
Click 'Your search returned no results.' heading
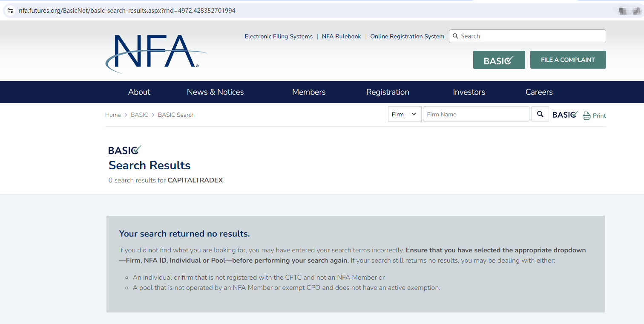point(184,234)
